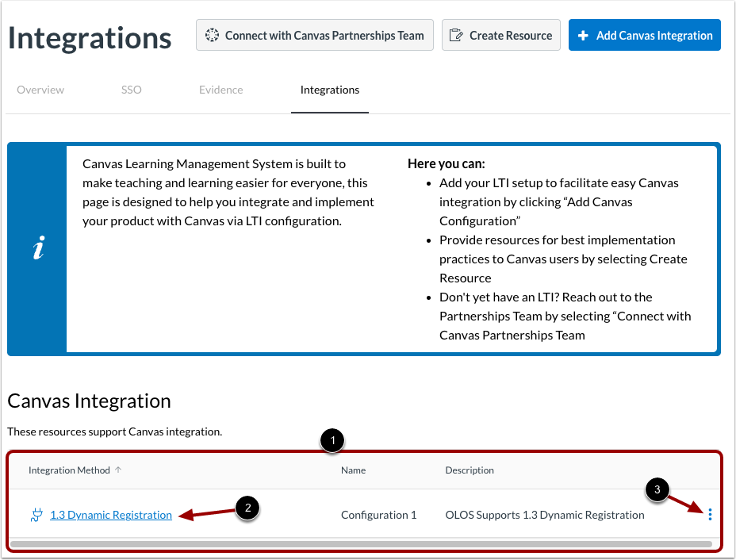This screenshot has width=736, height=560.
Task: View the Evidence tab
Action: coord(220,90)
